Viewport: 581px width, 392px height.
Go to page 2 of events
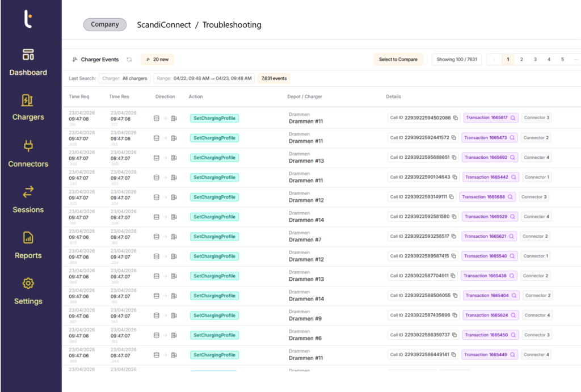(x=521, y=60)
